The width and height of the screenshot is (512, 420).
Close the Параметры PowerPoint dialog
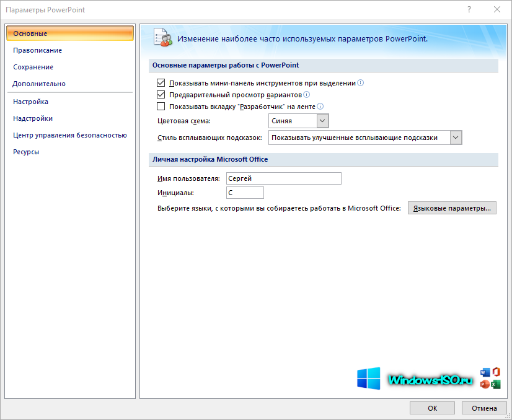(497, 10)
